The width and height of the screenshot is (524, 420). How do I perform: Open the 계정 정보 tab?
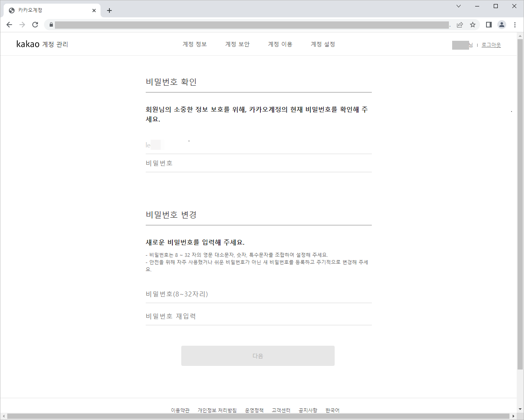point(194,44)
